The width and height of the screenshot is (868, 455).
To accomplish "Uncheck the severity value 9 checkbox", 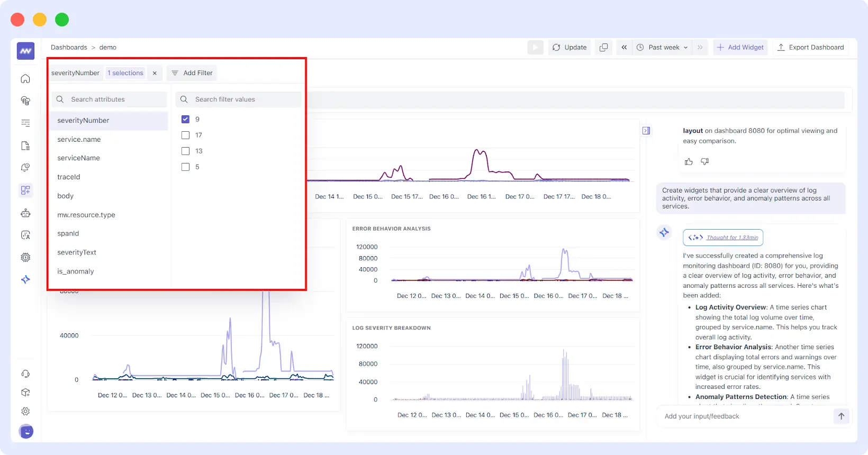I will point(185,119).
